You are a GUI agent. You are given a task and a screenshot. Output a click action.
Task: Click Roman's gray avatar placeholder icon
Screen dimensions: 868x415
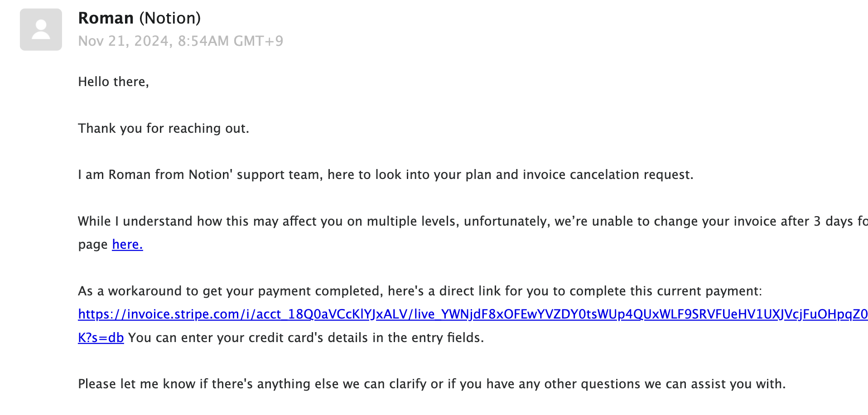pyautogui.click(x=41, y=29)
